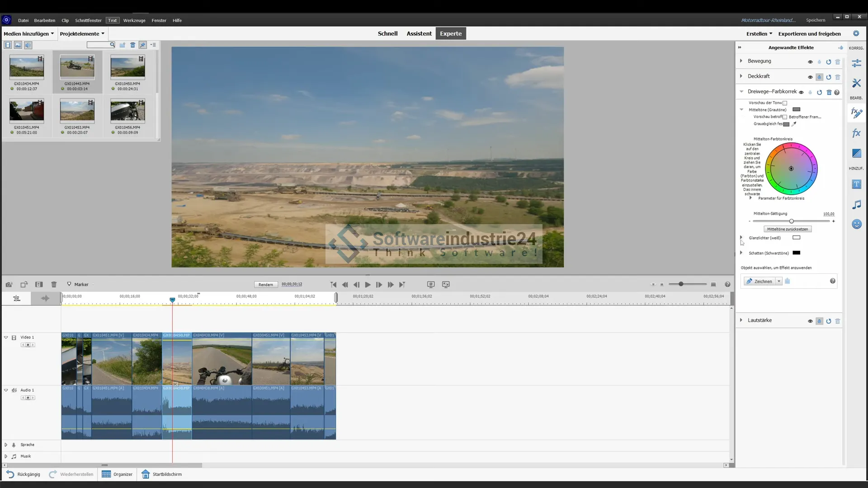
Task: Enable Vorschau der Tonwertbereiche checkbox
Action: click(x=785, y=103)
